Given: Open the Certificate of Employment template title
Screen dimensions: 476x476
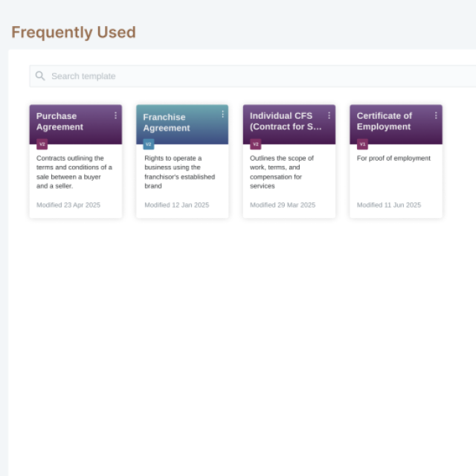Looking at the screenshot, I should coord(384,121).
